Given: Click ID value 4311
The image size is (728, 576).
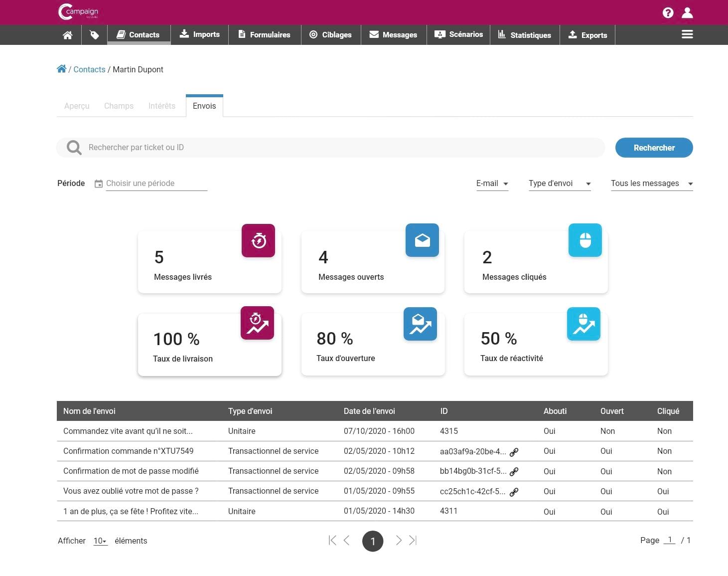Looking at the screenshot, I should pos(448,511).
